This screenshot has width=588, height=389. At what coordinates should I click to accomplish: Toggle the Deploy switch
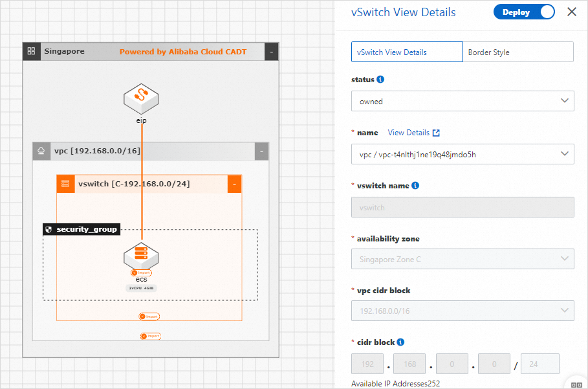[x=524, y=12]
